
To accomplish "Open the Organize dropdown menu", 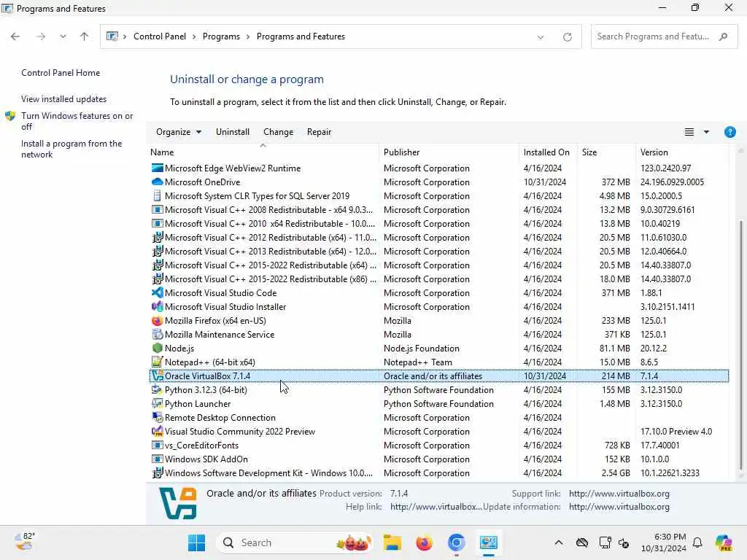I will coord(179,132).
